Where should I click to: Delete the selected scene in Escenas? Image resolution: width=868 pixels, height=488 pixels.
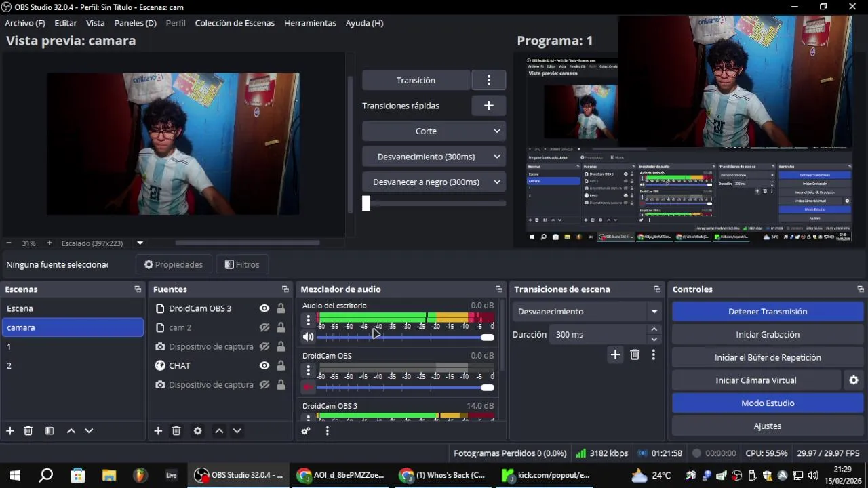[28, 431]
